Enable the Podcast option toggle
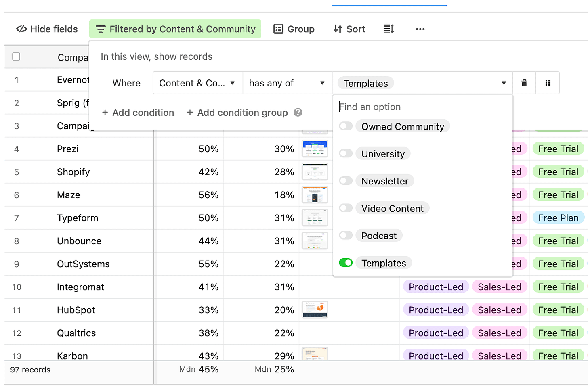588x387 pixels. coord(346,235)
